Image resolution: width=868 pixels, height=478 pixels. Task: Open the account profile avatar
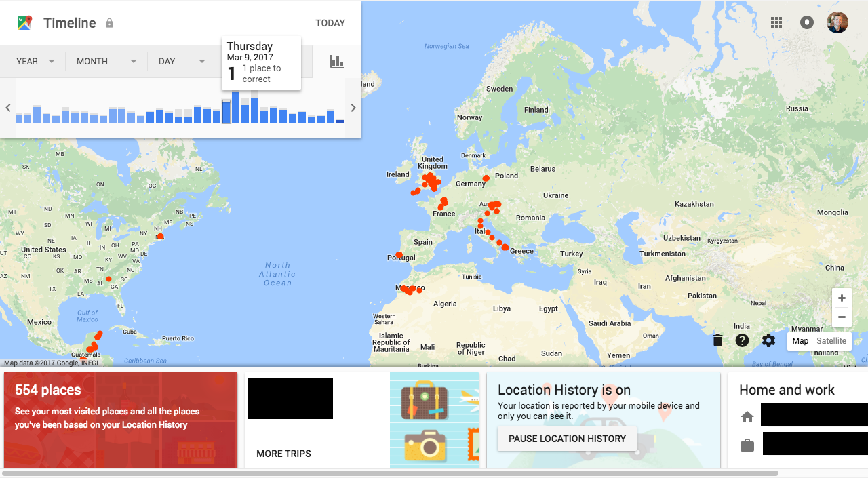pyautogui.click(x=837, y=22)
